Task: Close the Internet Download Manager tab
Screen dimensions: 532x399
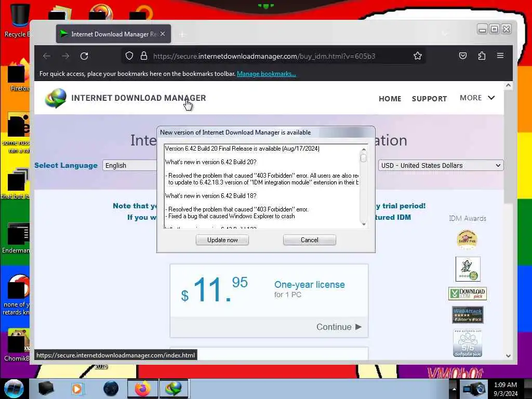Action: pyautogui.click(x=163, y=34)
